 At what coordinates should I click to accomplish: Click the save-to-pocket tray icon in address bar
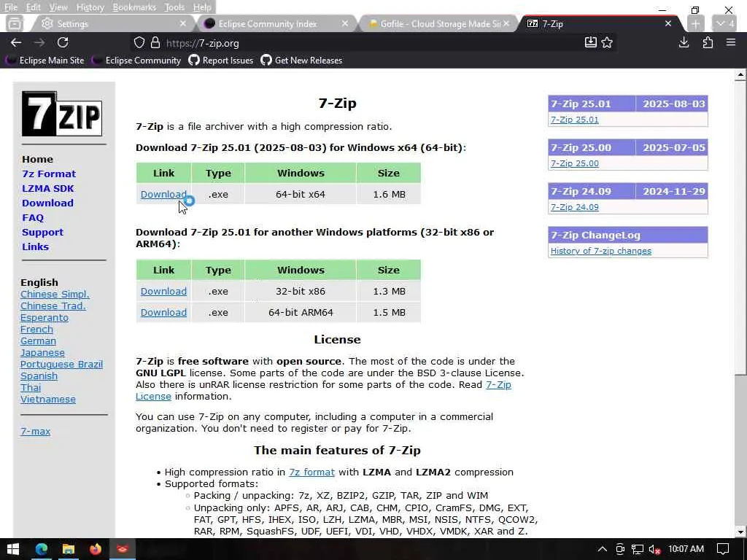pyautogui.click(x=590, y=42)
